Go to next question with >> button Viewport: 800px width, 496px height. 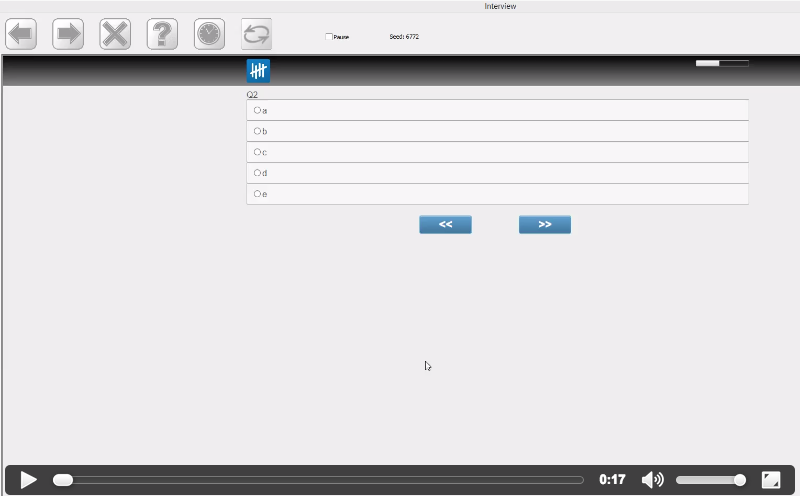pos(545,225)
